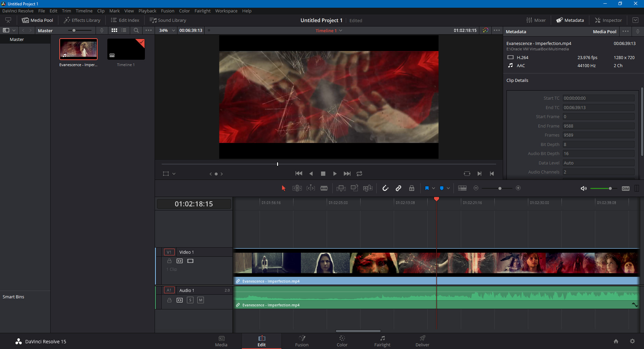
Task: Open the Inspector panel
Action: [608, 20]
